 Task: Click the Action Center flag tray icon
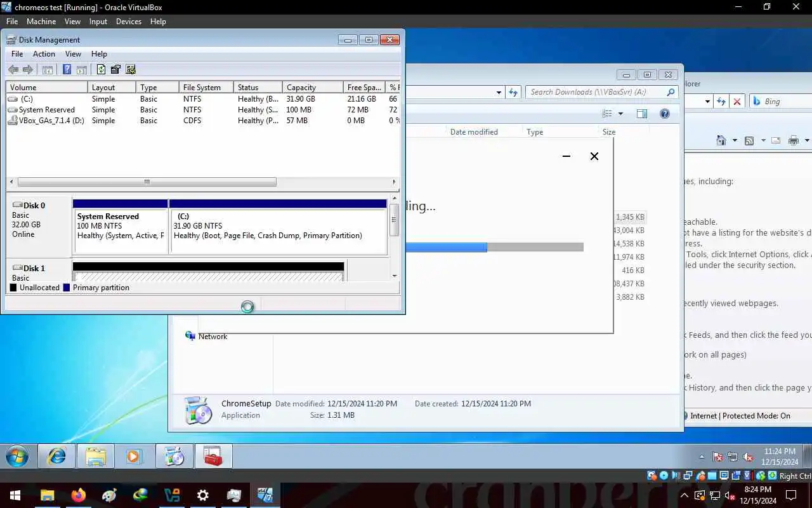tap(718, 457)
